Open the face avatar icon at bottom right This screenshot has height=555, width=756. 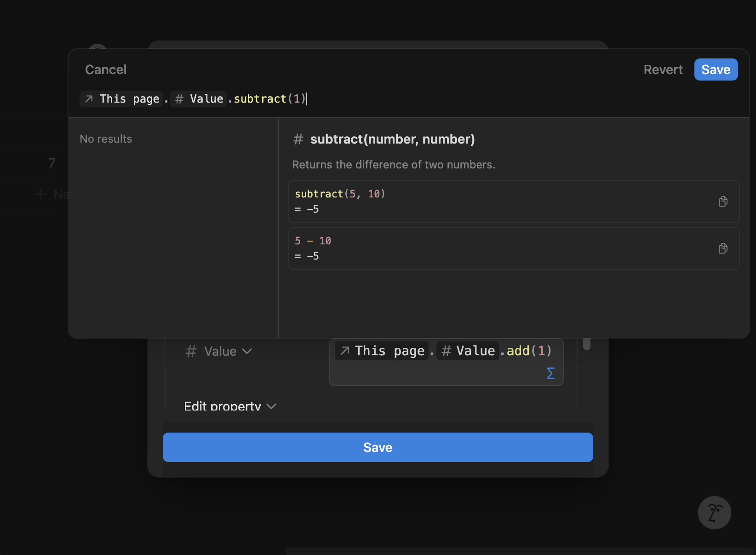click(714, 512)
